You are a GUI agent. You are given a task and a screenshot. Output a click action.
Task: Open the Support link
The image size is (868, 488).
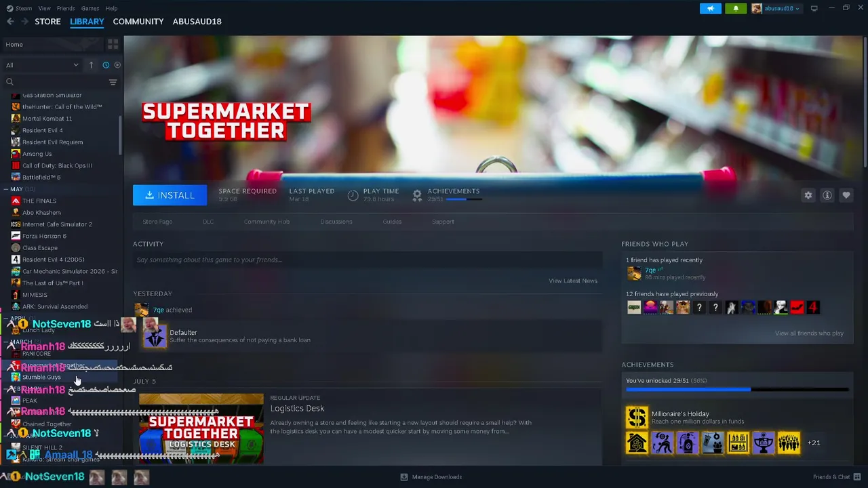443,222
